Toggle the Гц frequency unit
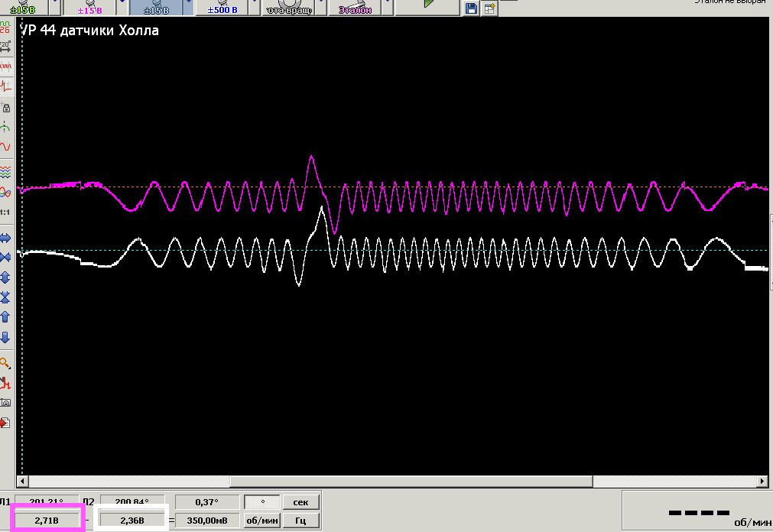Image resolution: width=773 pixels, height=532 pixels. point(300,521)
